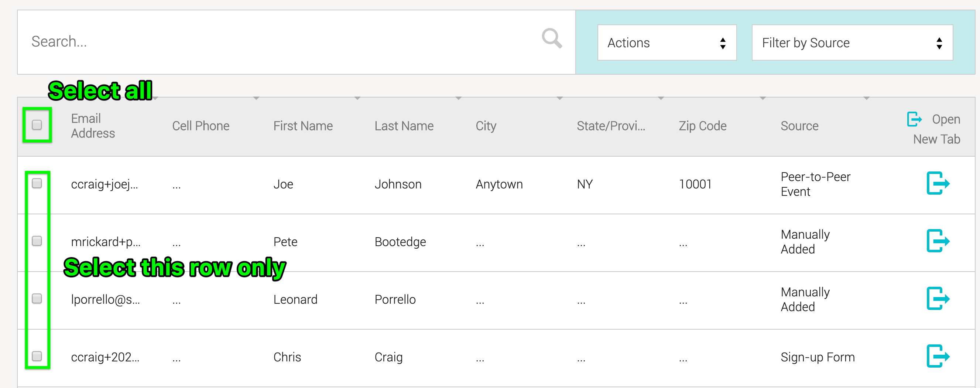This screenshot has height=388, width=980.
Task: Click last name cell Bootedge
Action: (400, 242)
